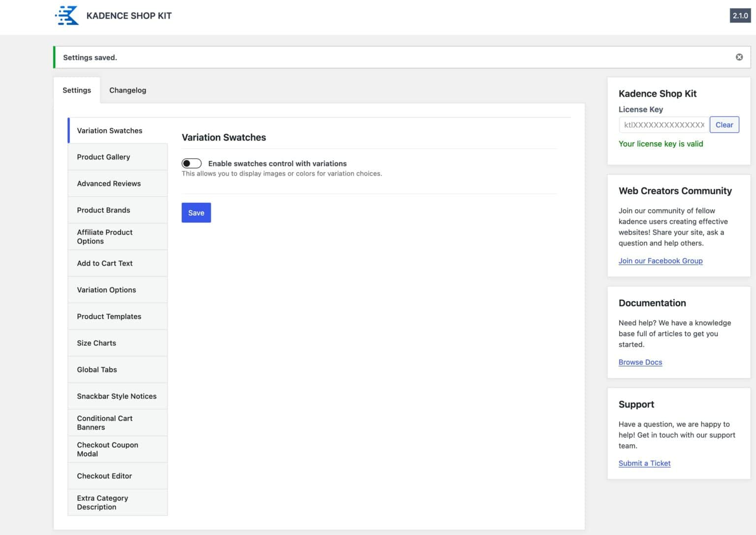Clear the license key
This screenshot has width=756, height=535.
point(724,125)
